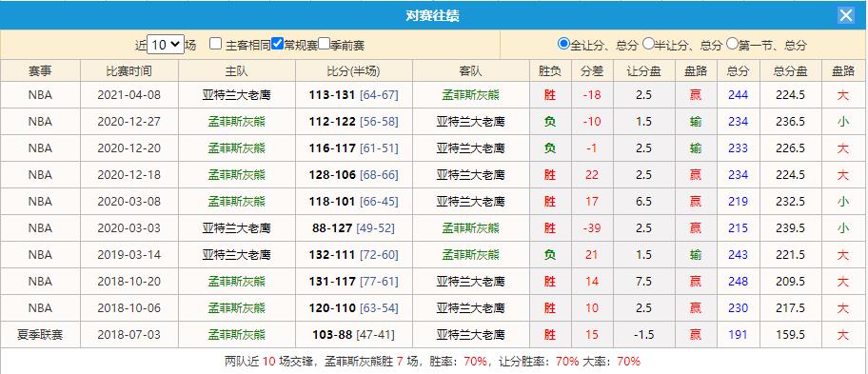The height and width of the screenshot is (374, 868).
Task: Click the 2021-04-08 date cell
Action: click(129, 95)
